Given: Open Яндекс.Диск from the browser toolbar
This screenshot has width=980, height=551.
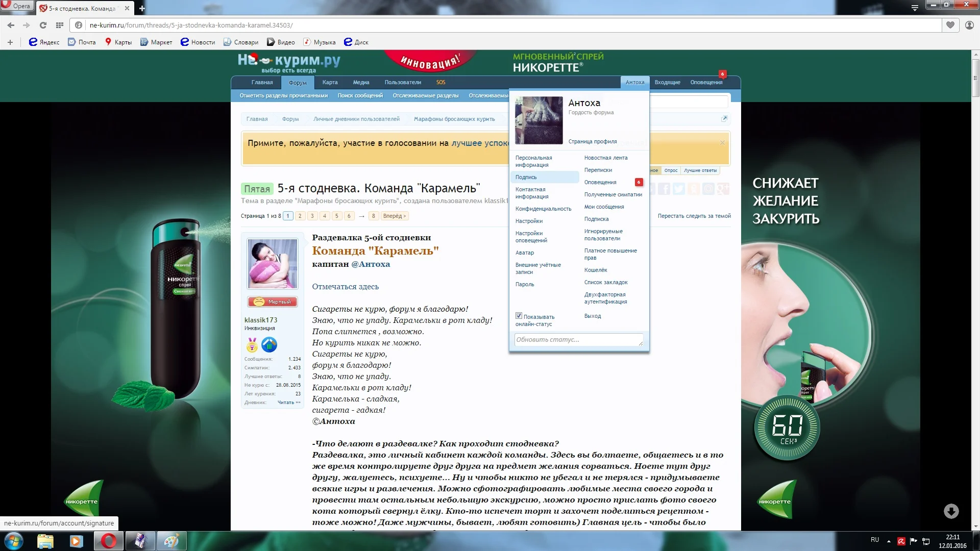Looking at the screenshot, I should pyautogui.click(x=356, y=42).
